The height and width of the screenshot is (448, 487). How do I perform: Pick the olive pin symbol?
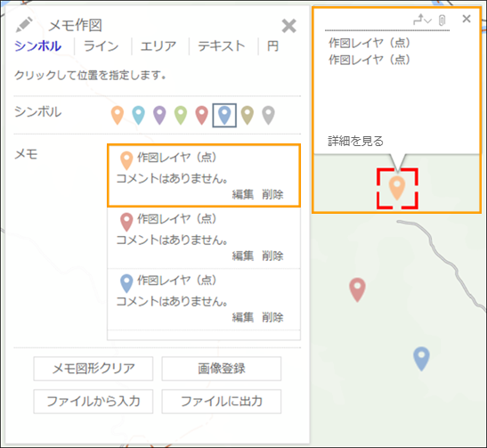pyautogui.click(x=248, y=115)
